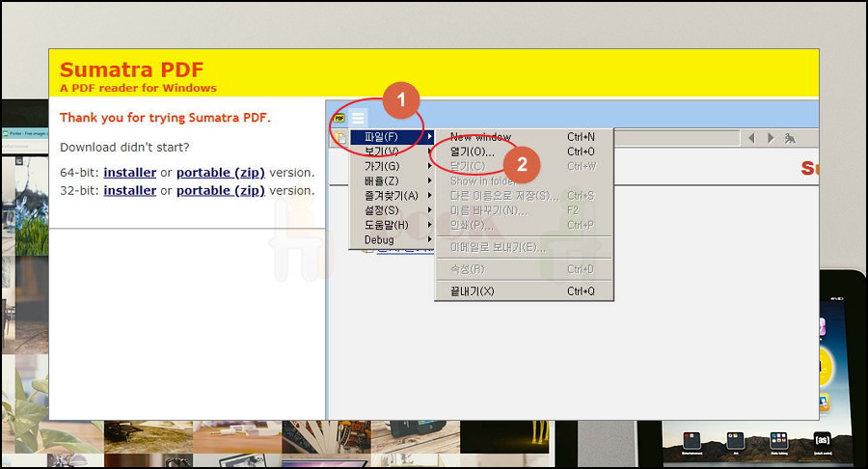868x469 pixels.
Task: Click the A PDF reader for Windows subtitle
Action: tap(138, 88)
